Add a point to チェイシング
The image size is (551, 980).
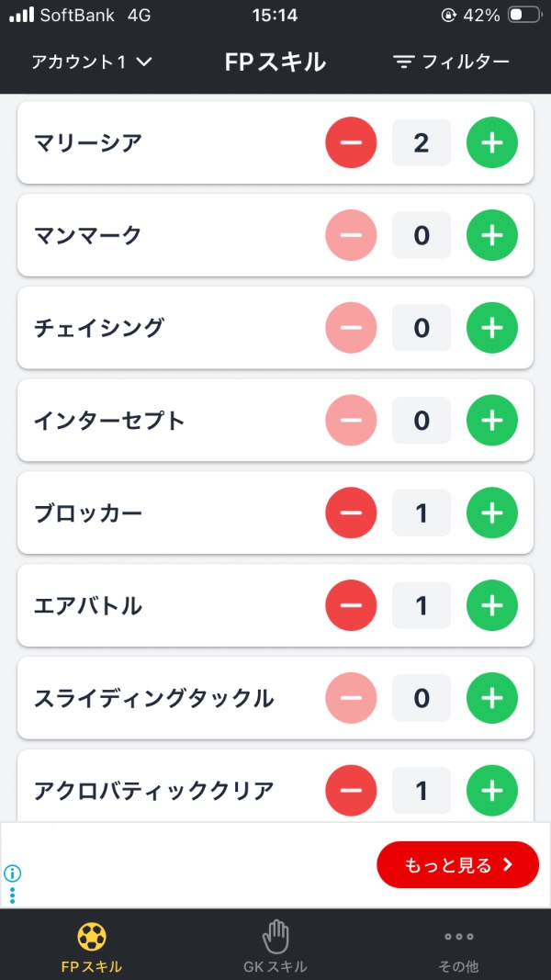pos(492,328)
